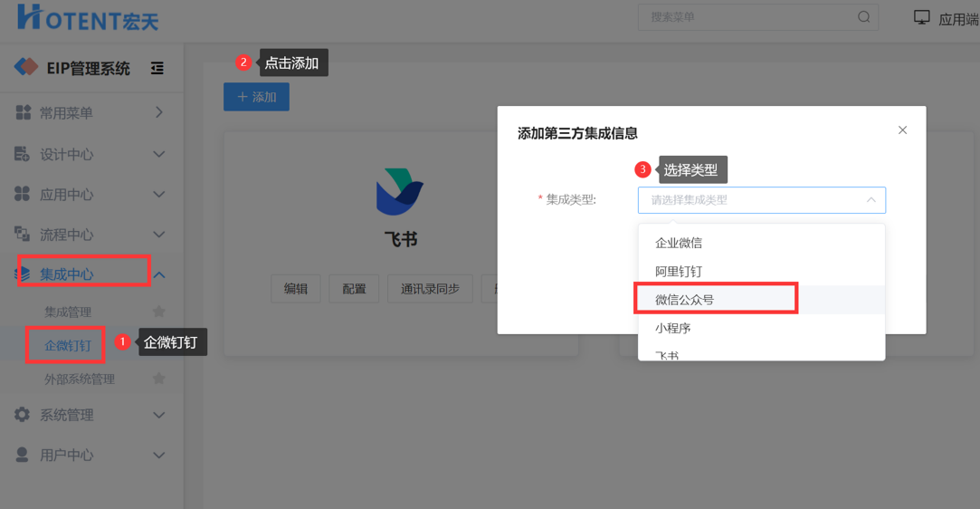Click the 集成类型 dropdown arrow
980x509 pixels.
coord(871,200)
